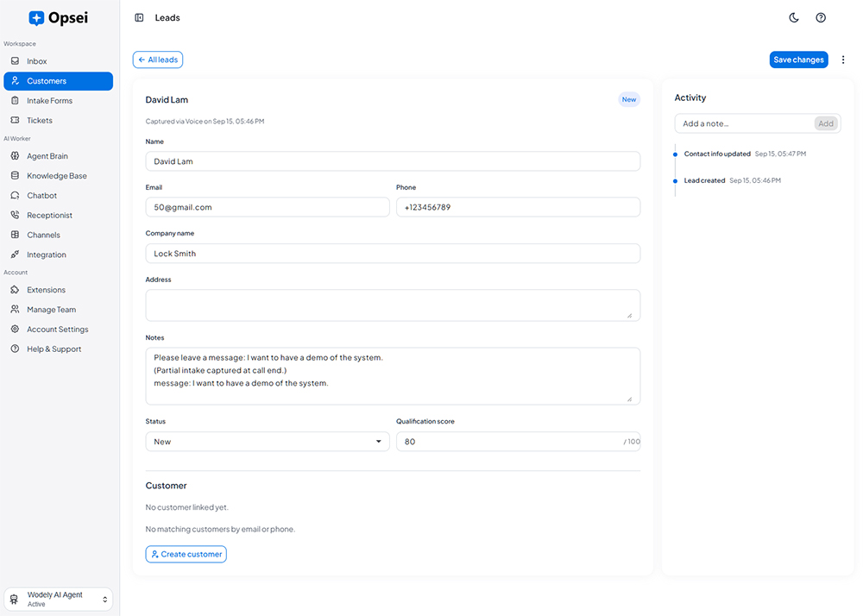The width and height of the screenshot is (863, 616).
Task: Click the Qualification score field 80
Action: (x=519, y=442)
